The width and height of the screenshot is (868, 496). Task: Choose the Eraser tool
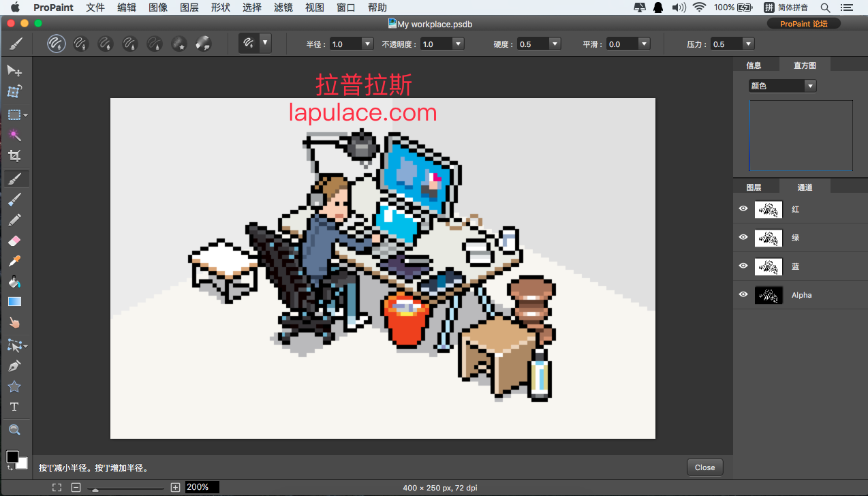14,241
